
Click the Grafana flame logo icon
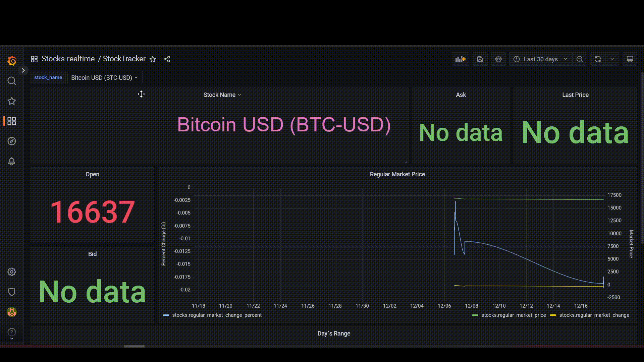coord(11,60)
